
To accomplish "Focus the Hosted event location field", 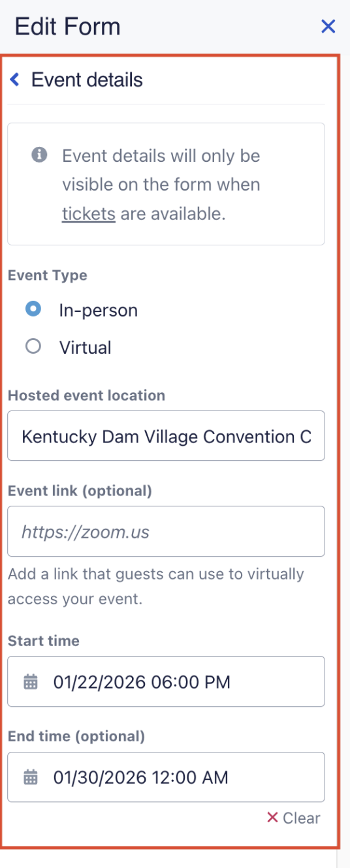I will [x=166, y=436].
